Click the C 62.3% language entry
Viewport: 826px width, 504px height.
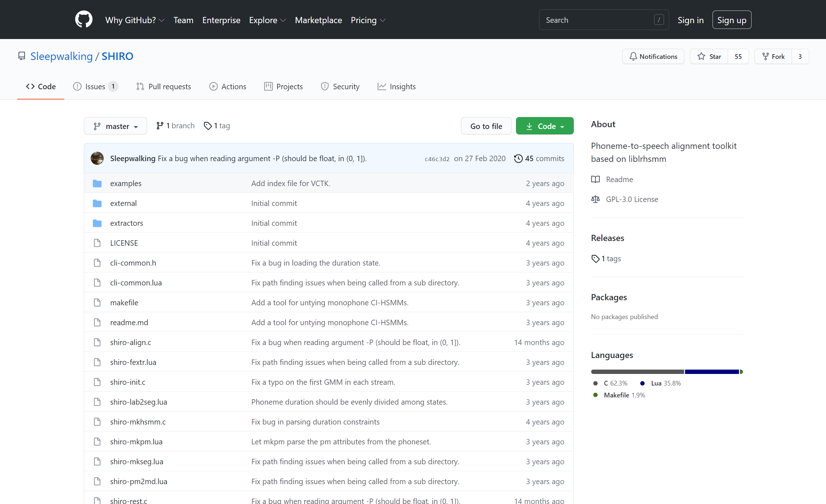[615, 383]
